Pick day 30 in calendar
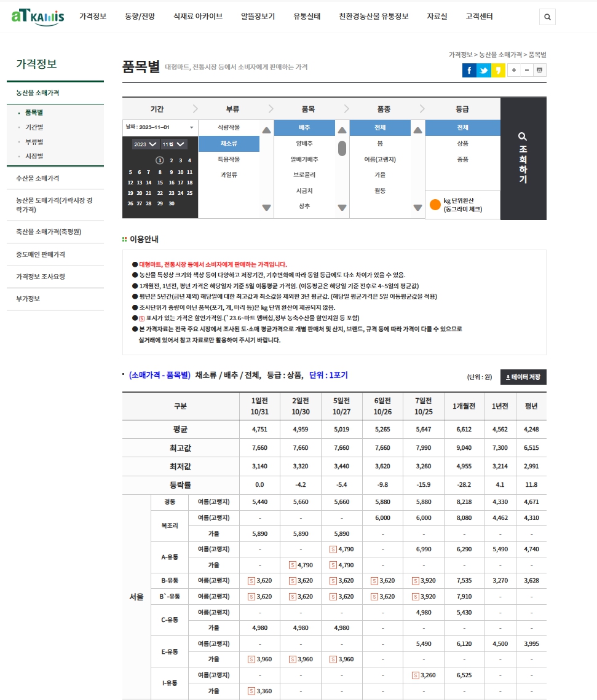 (172, 203)
